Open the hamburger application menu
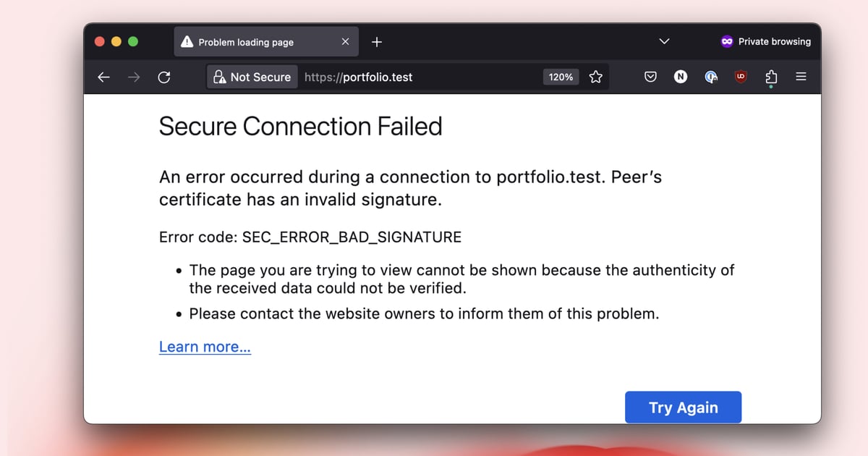The width and height of the screenshot is (868, 456). point(801,77)
